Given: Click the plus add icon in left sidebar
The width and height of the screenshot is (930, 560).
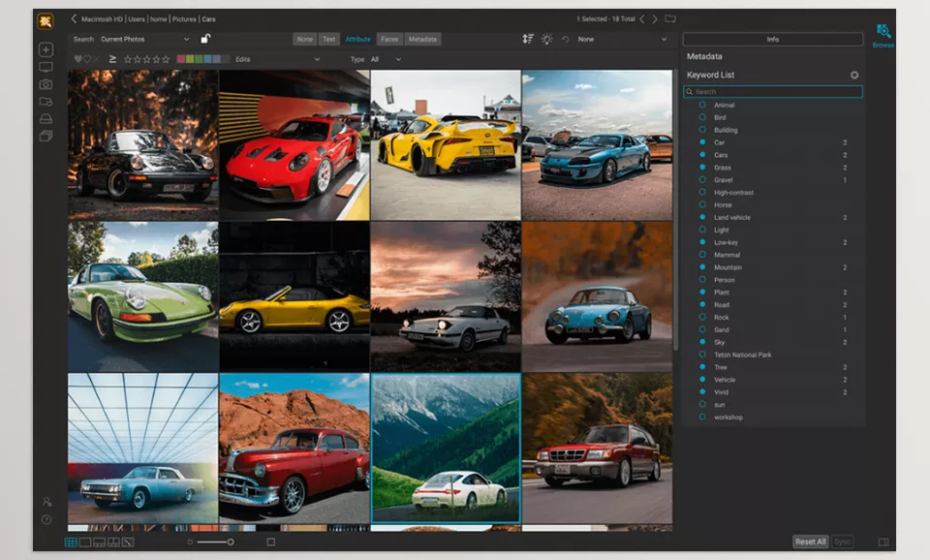Looking at the screenshot, I should point(46,49).
